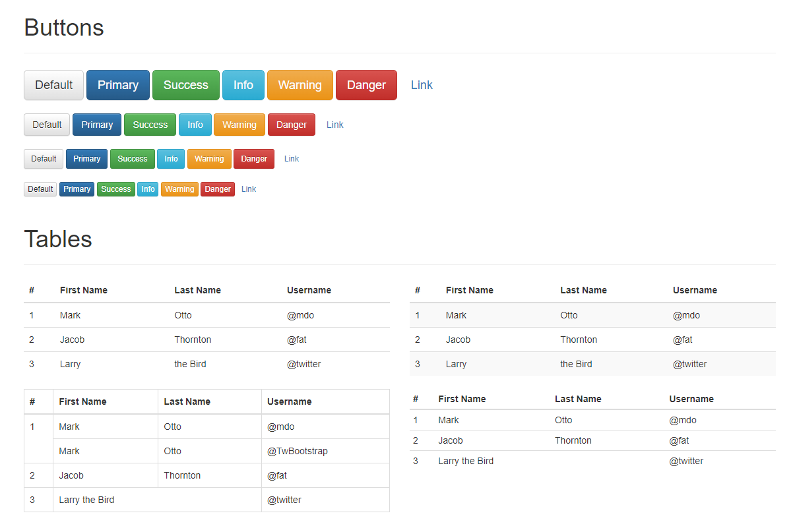This screenshot has width=793, height=532.
Task: Click the Primary button in the second button row
Action: point(97,125)
